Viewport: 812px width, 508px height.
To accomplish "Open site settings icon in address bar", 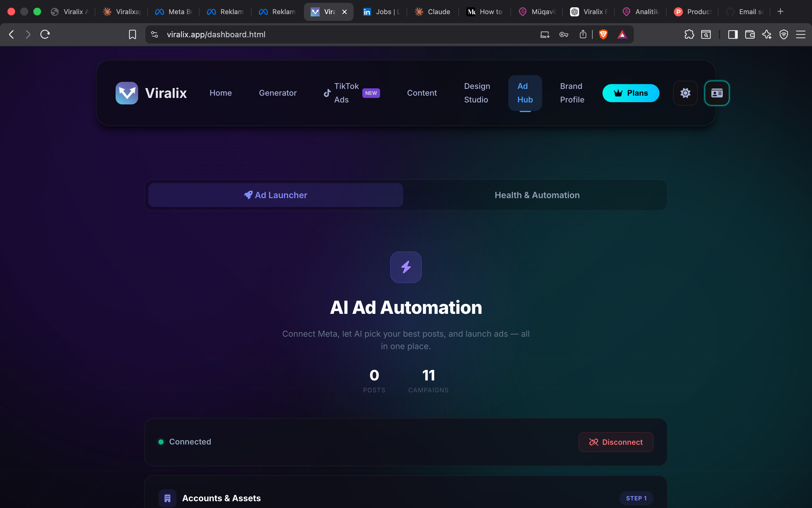I will coord(155,34).
